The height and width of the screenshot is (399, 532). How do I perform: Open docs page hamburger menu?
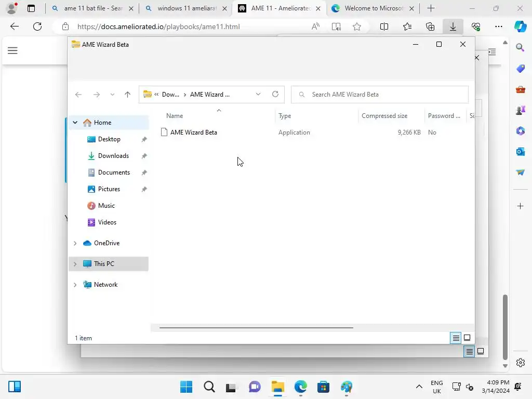coord(12,50)
